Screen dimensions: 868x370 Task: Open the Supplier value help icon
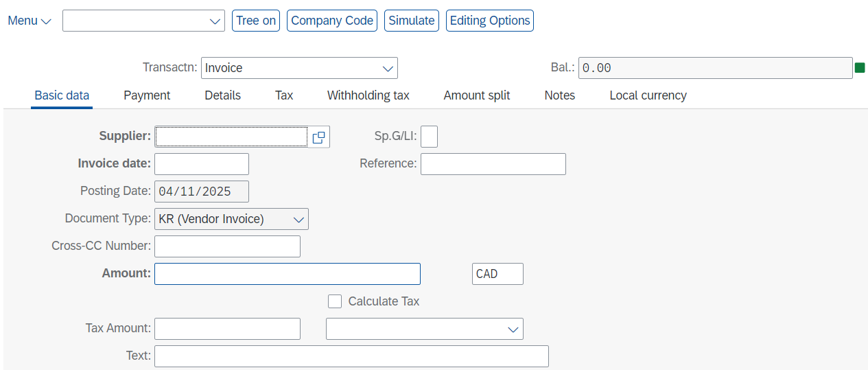318,137
